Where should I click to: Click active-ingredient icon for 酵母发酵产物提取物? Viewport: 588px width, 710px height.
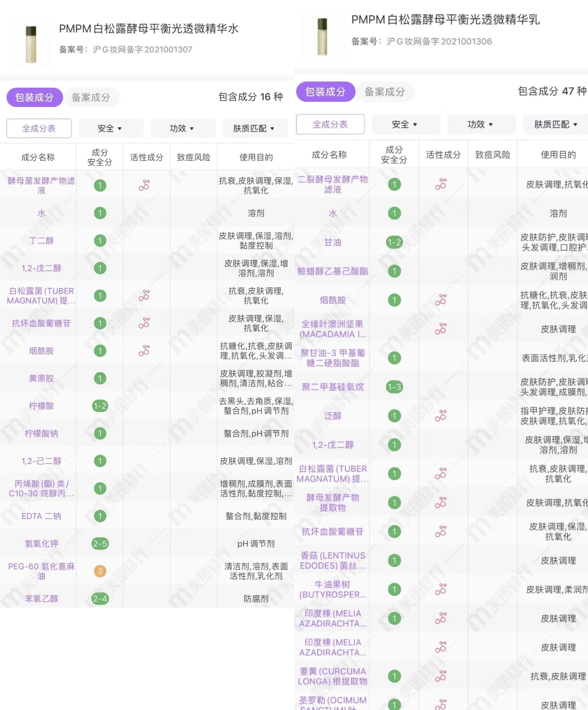(x=441, y=503)
